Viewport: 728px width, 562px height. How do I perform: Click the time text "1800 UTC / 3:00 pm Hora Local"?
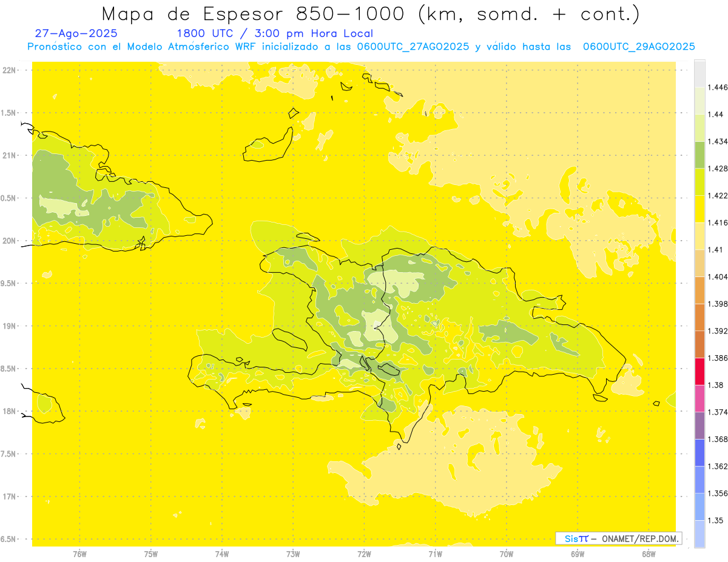(275, 34)
